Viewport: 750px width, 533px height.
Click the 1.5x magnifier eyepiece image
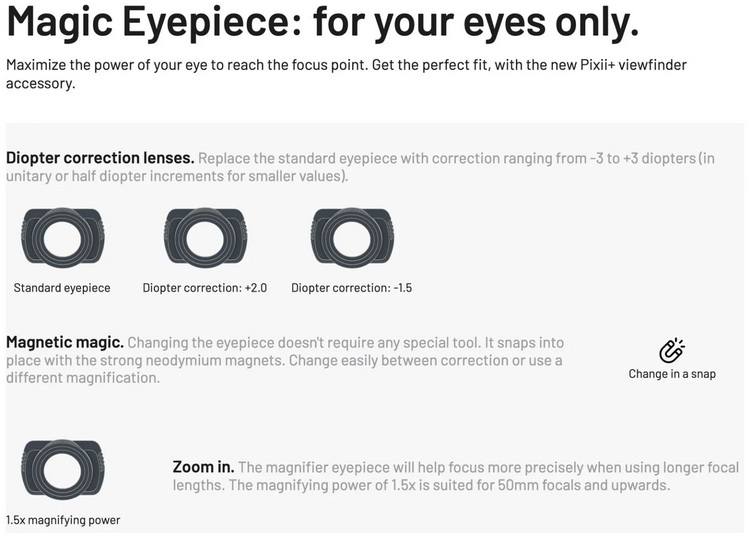point(63,470)
